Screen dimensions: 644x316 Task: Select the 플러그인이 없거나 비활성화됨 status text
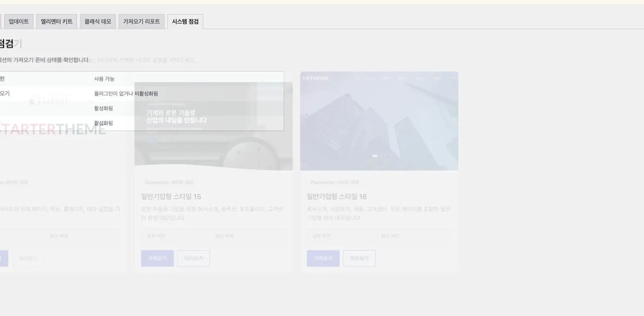point(126,94)
